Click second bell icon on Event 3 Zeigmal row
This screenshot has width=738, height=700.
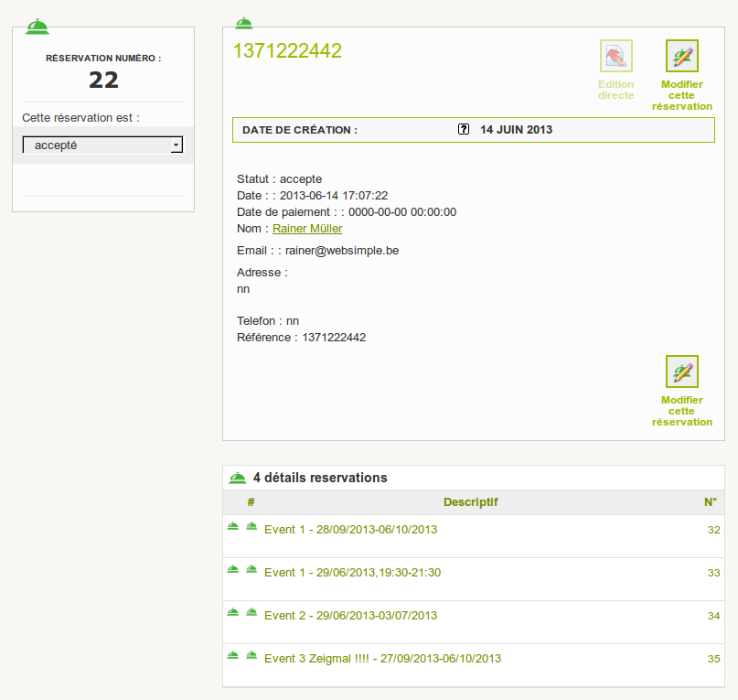coord(251,655)
